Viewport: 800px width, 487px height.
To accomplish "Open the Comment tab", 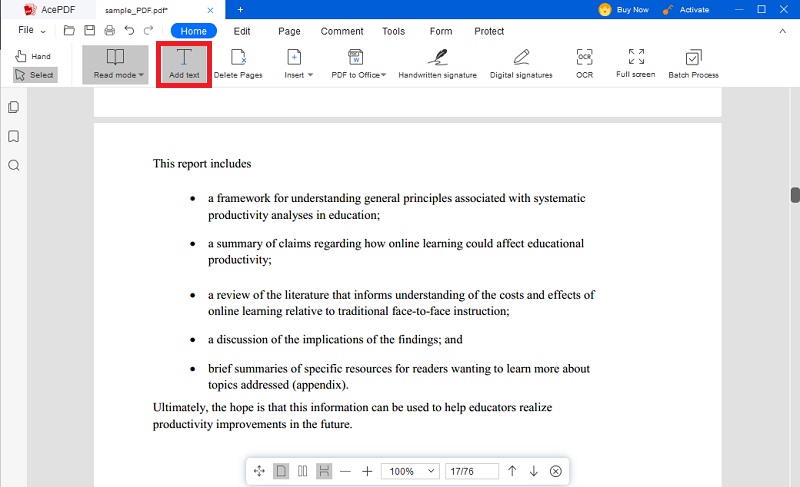I will coord(342,31).
